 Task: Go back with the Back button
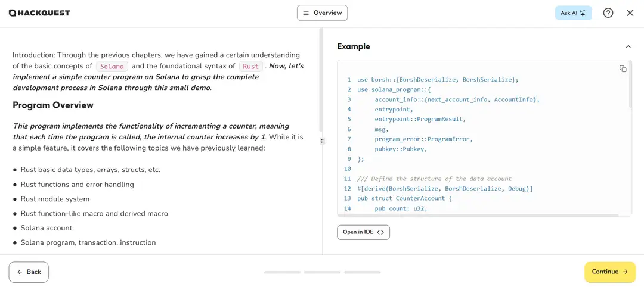click(29, 272)
